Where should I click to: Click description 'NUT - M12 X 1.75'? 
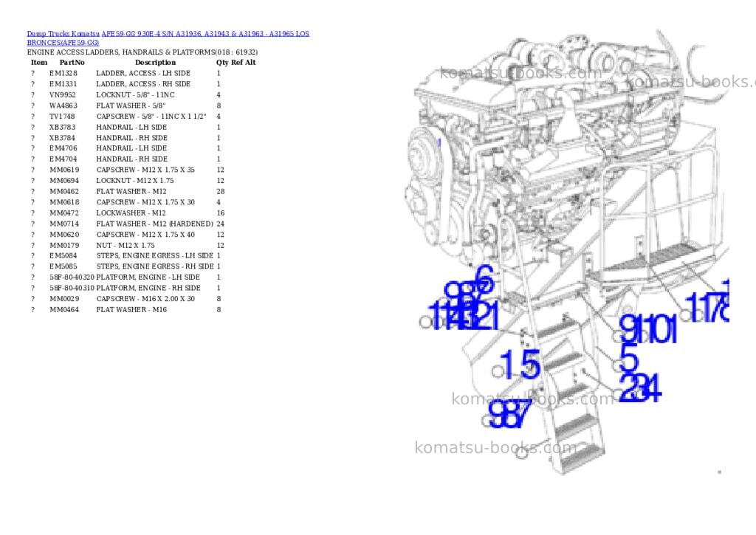coord(126,245)
